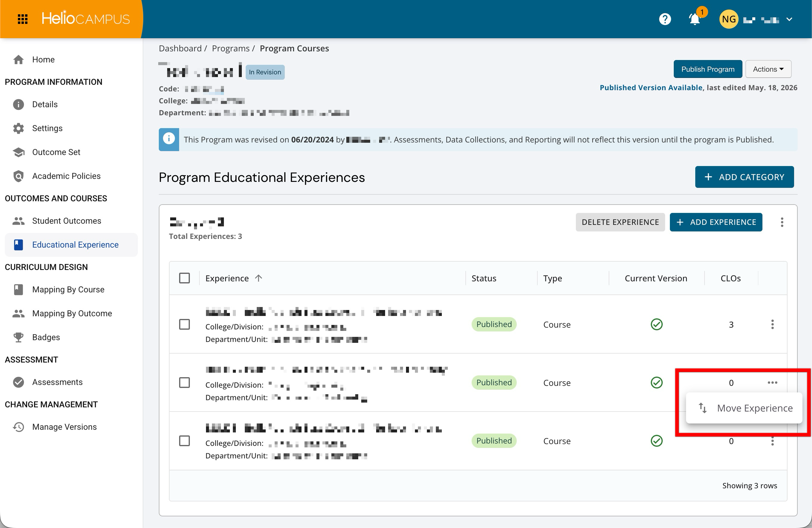Viewport: 812px width, 528px height.
Task: Click 'Showing 3 rows' footer text
Action: pyautogui.click(x=750, y=486)
